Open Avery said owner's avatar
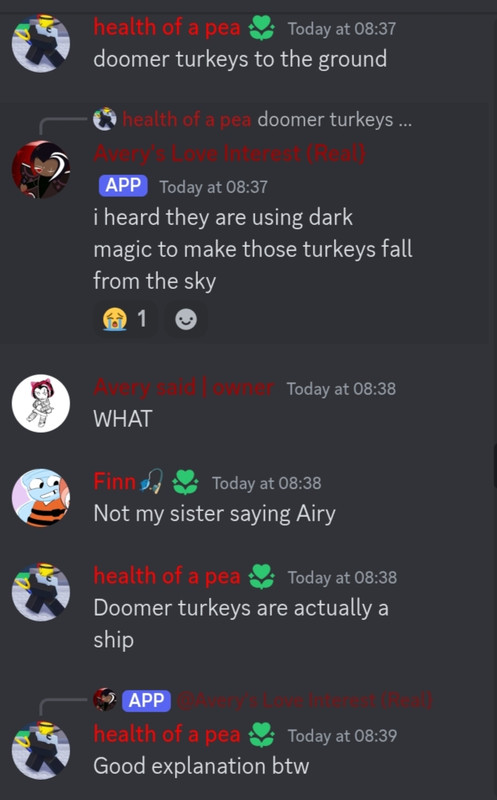Image resolution: width=497 pixels, height=800 pixels. click(x=41, y=404)
